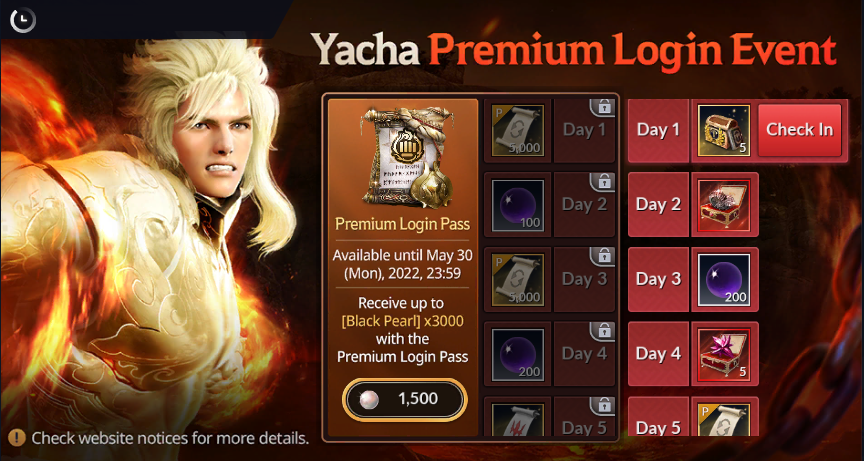864x461 pixels.
Task: Click the lock icon on premium Day 1
Action: tap(603, 107)
